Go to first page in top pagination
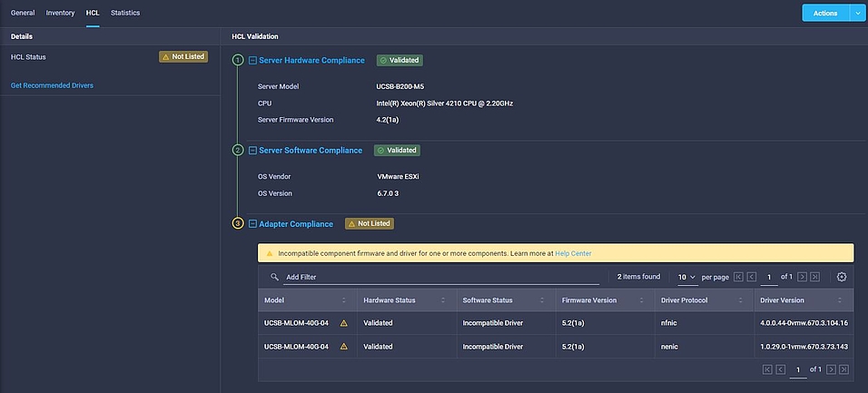This screenshot has height=393, width=868. tap(738, 277)
